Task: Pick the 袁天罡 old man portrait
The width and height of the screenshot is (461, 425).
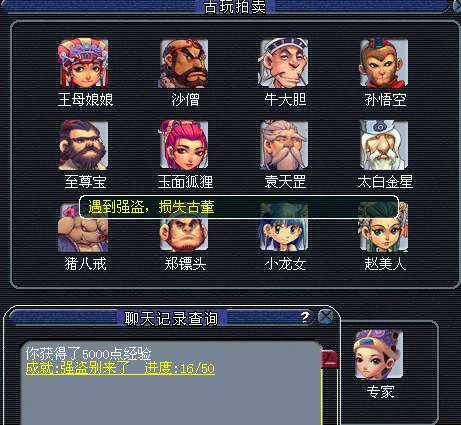Action: coord(284,145)
